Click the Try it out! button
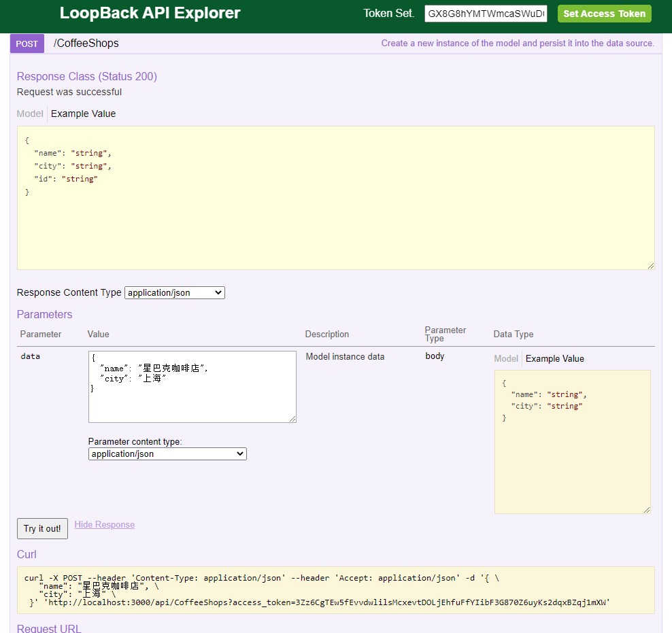Viewport: 672px width, 633px height. [x=42, y=528]
